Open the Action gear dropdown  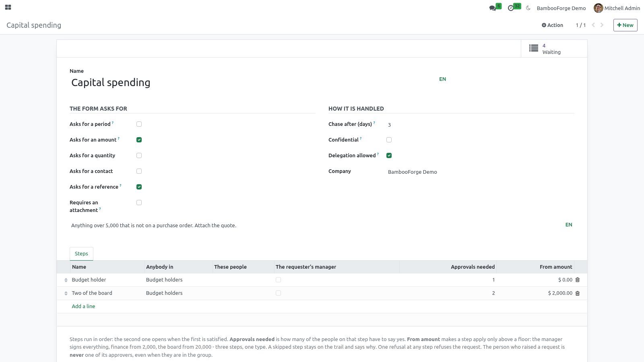click(x=552, y=25)
